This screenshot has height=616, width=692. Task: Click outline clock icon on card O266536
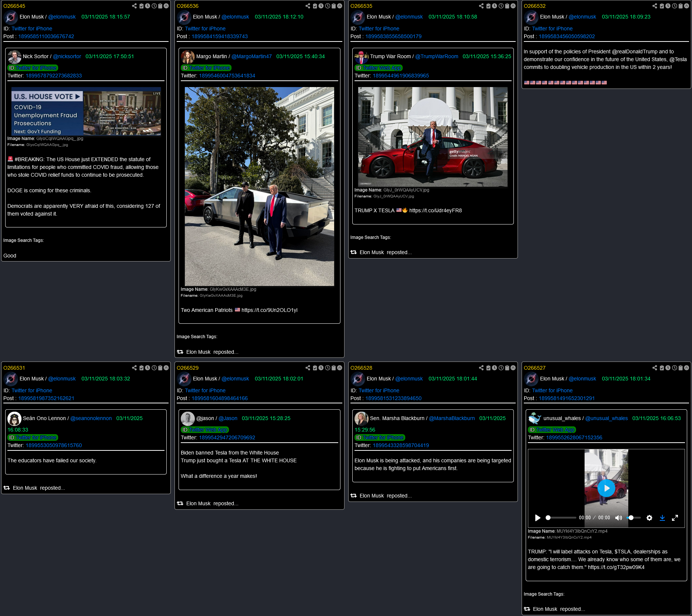point(327,6)
